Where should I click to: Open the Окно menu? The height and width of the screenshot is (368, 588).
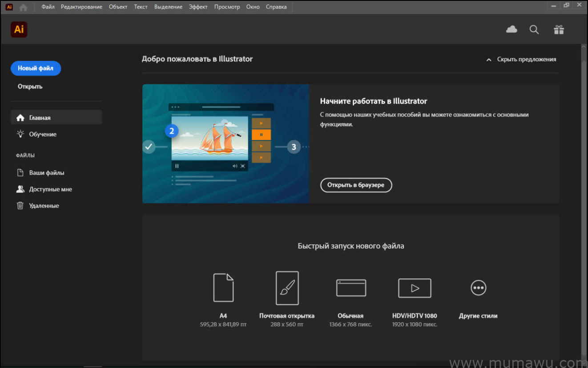click(253, 7)
